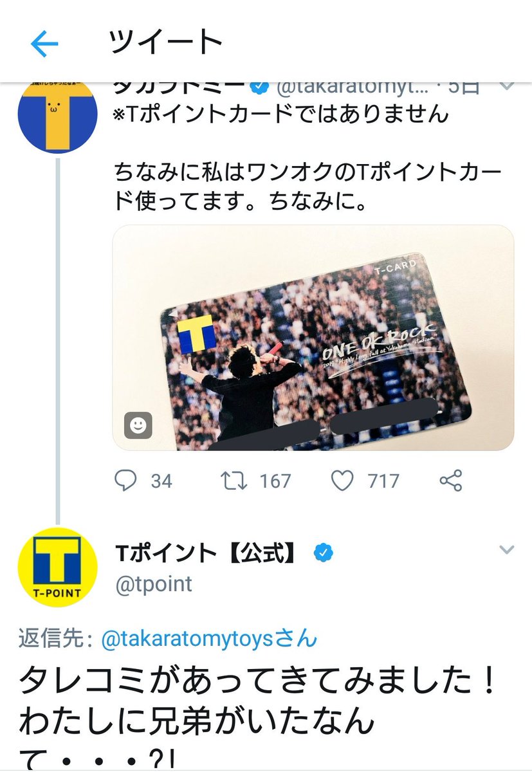Screen dimensions: 532x772
Task: Open the reply icon with 34 replies
Action: click(x=125, y=481)
